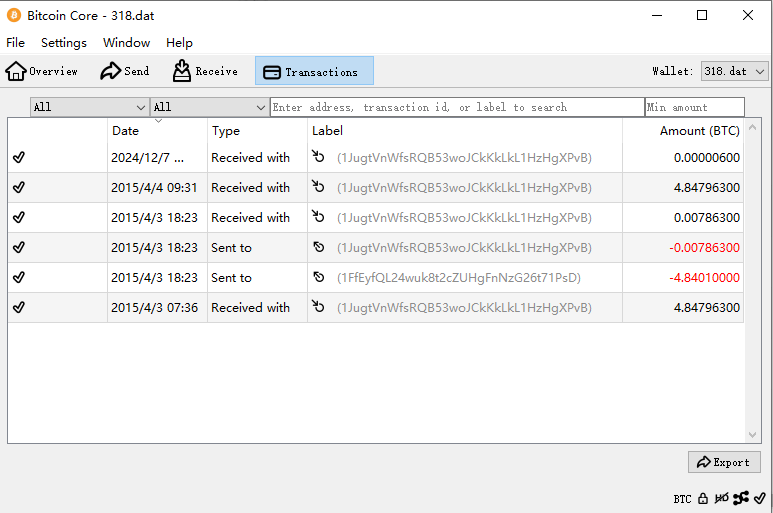Click the network connections icon in status bar
The width and height of the screenshot is (773, 513).
pos(740,498)
